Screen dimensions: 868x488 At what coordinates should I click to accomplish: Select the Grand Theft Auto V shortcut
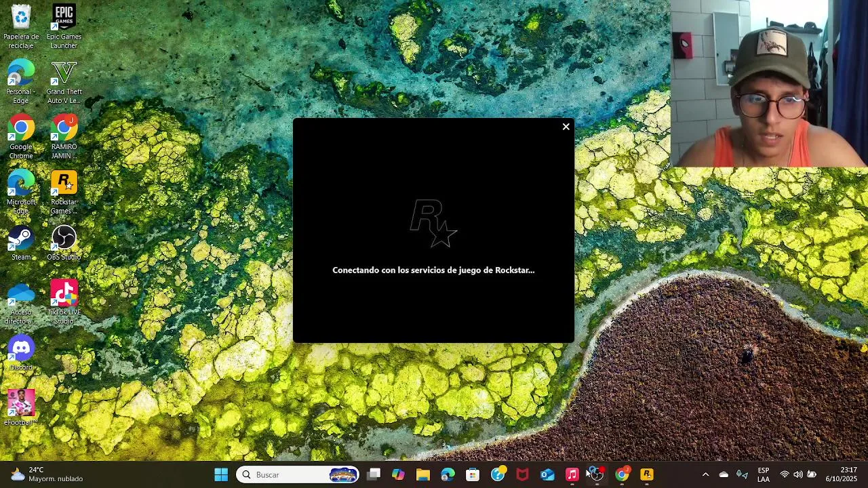[x=64, y=82]
